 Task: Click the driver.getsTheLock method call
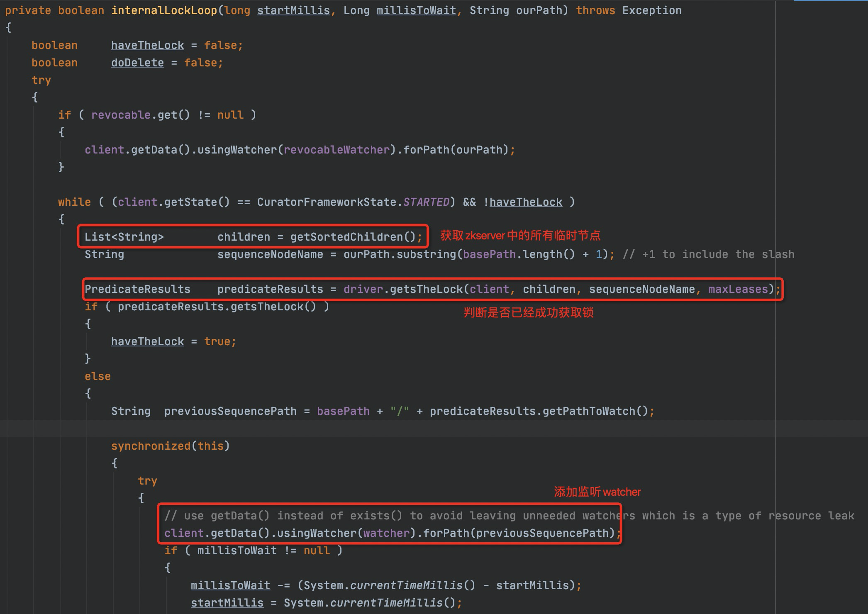426,289
